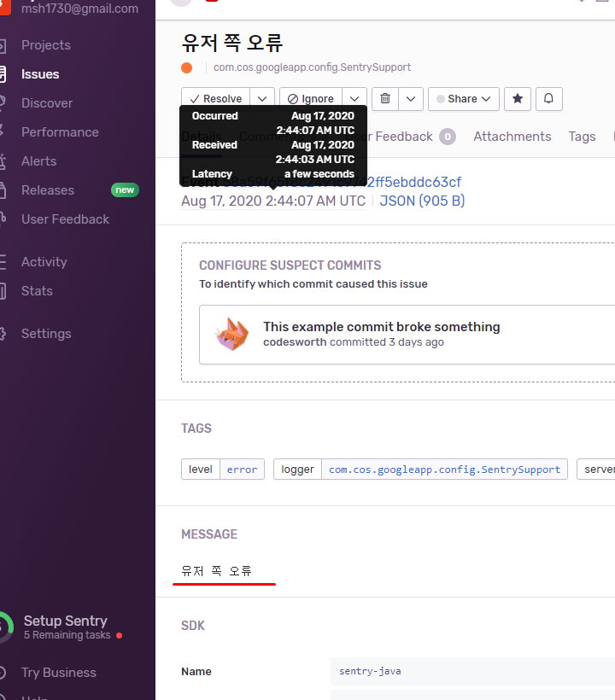Click the trash delete icon

385,99
